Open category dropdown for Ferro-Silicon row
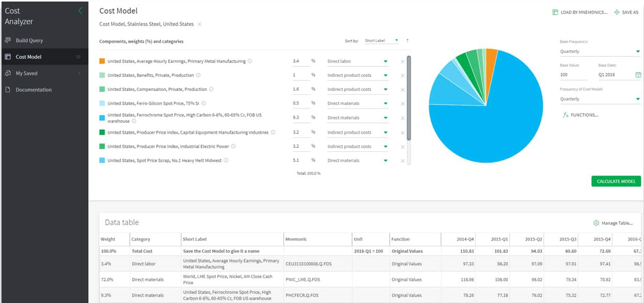 (x=358, y=103)
